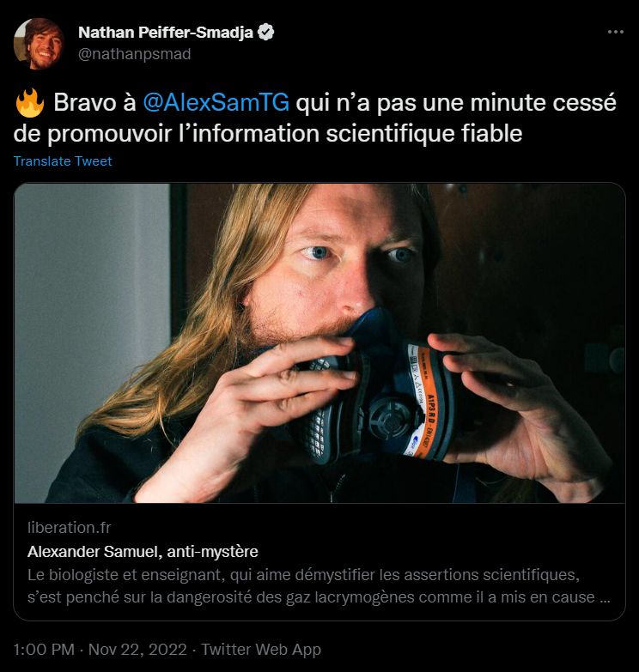639x672 pixels.
Task: Click Translate Tweet link
Action: [63, 161]
